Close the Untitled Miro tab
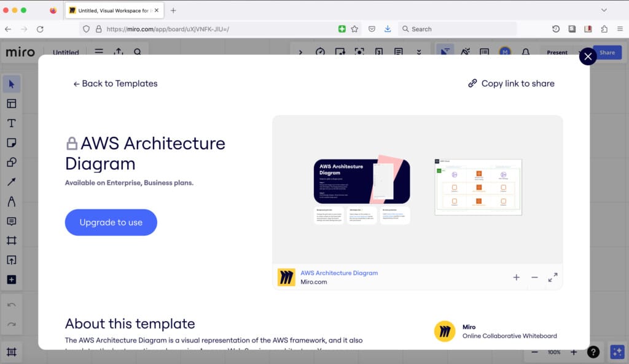The width and height of the screenshot is (629, 364). click(157, 10)
